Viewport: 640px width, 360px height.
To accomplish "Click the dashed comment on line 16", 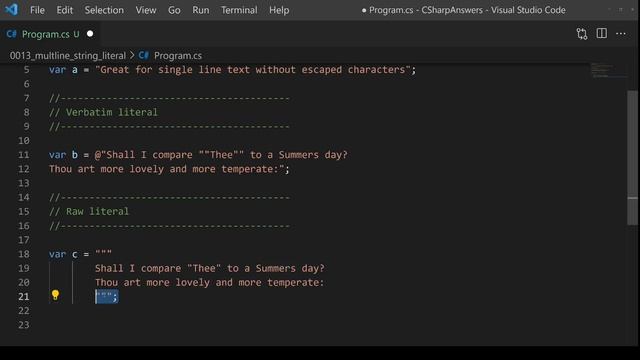I will pos(169,226).
